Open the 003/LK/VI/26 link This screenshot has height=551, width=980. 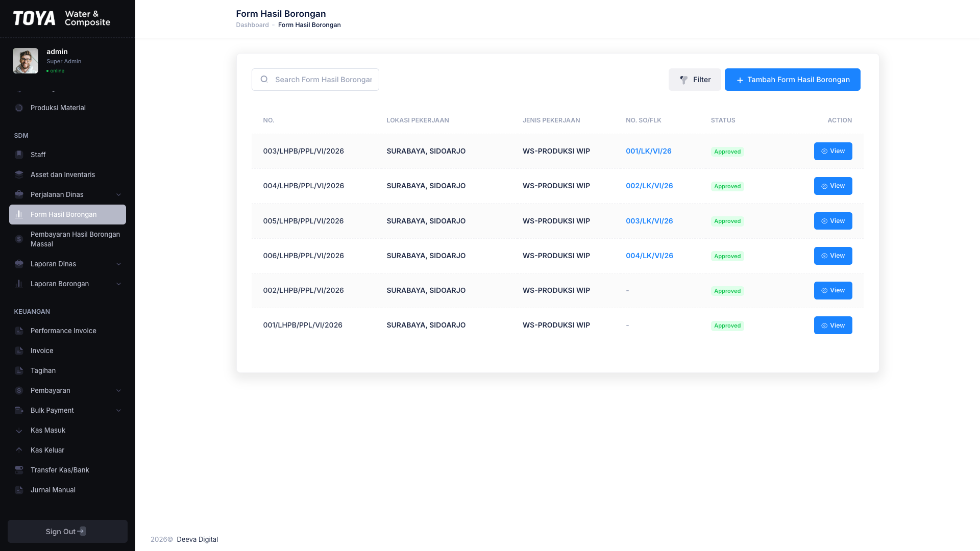pyautogui.click(x=649, y=221)
